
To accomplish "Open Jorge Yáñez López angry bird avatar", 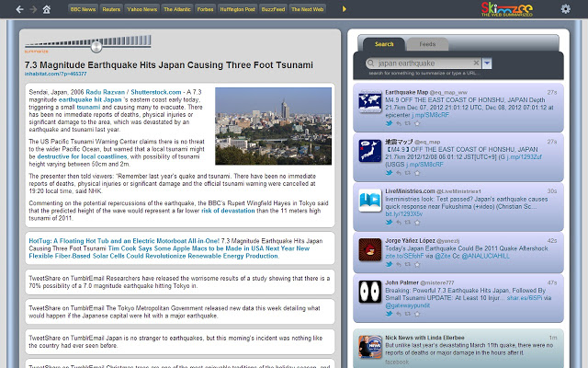I will pos(369,249).
